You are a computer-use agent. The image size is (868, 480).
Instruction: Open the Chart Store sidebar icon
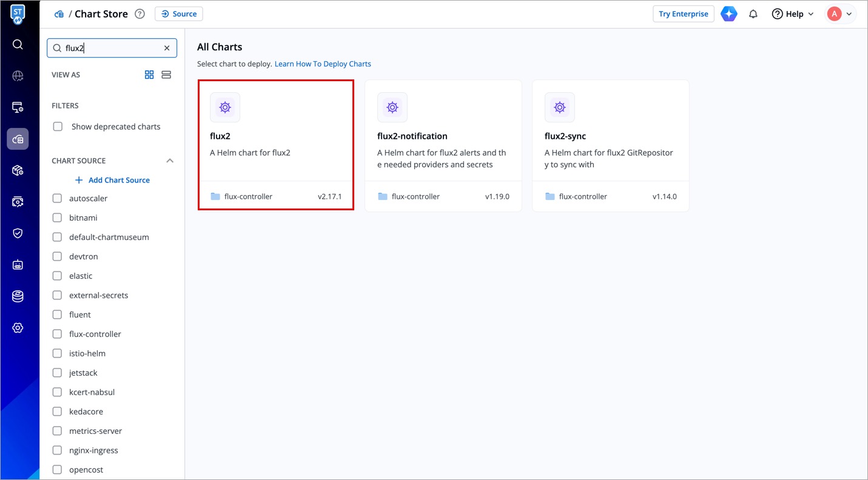[x=18, y=139]
